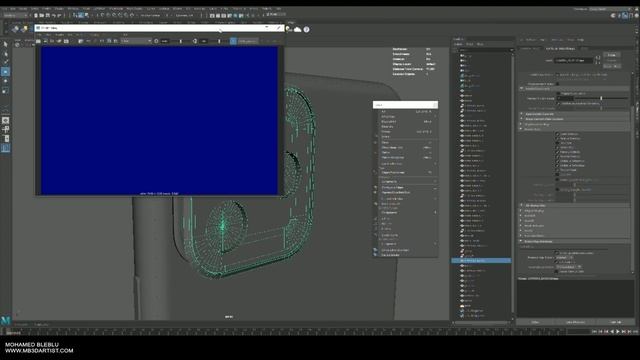640x360 pixels.
Task: Click Redo previous render icon in Render View
Action: 38,41
